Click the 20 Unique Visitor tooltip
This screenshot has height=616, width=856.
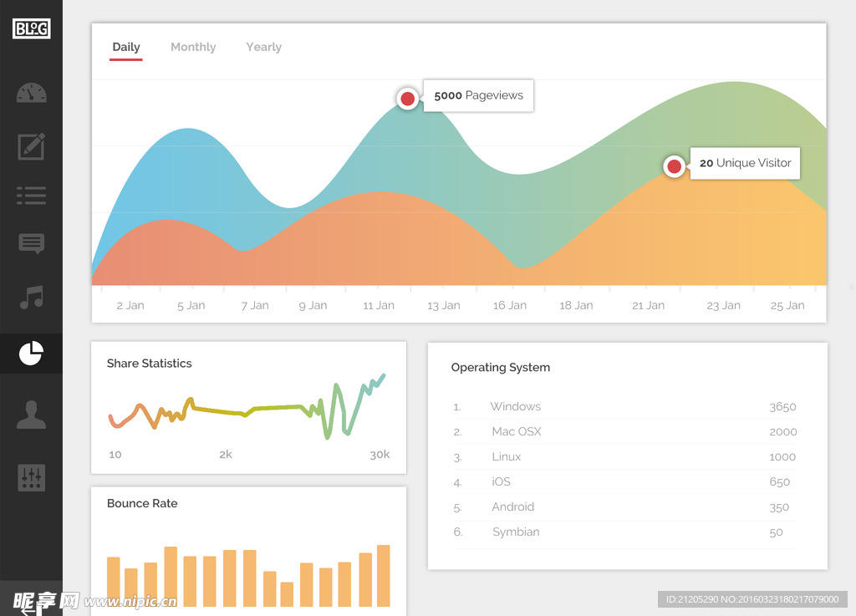pyautogui.click(x=745, y=163)
